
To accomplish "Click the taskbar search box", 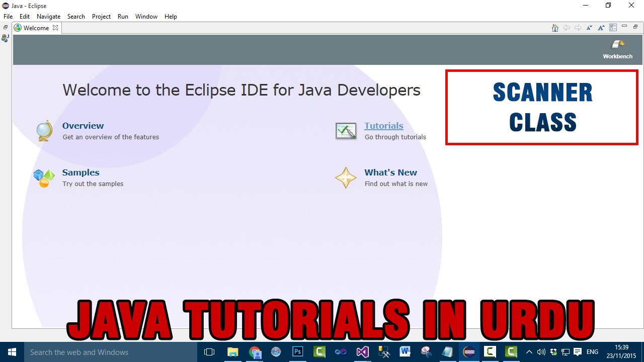I will 110,352.
